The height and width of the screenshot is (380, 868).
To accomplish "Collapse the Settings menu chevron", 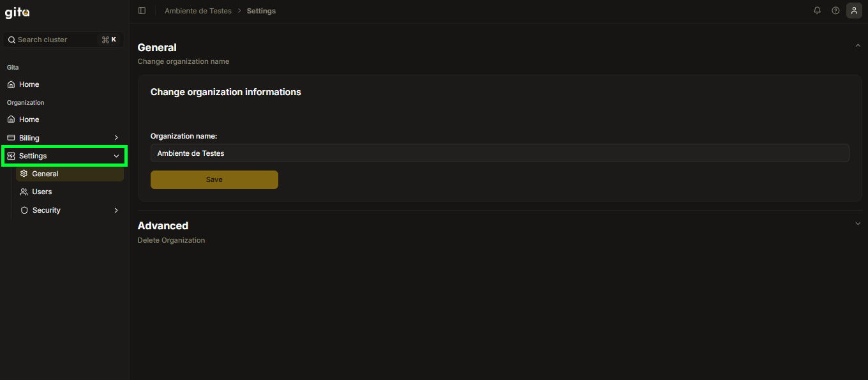I will [116, 156].
